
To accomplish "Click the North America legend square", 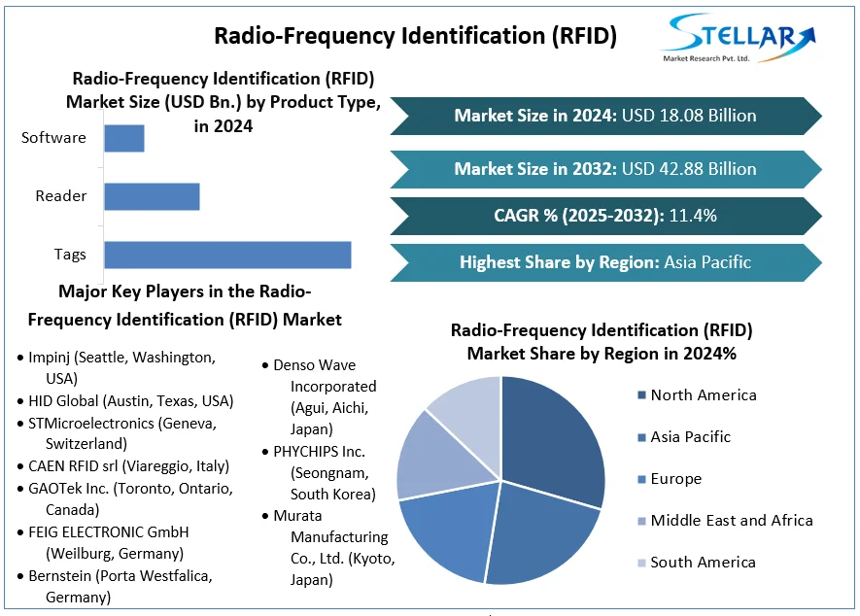I will 641,394.
